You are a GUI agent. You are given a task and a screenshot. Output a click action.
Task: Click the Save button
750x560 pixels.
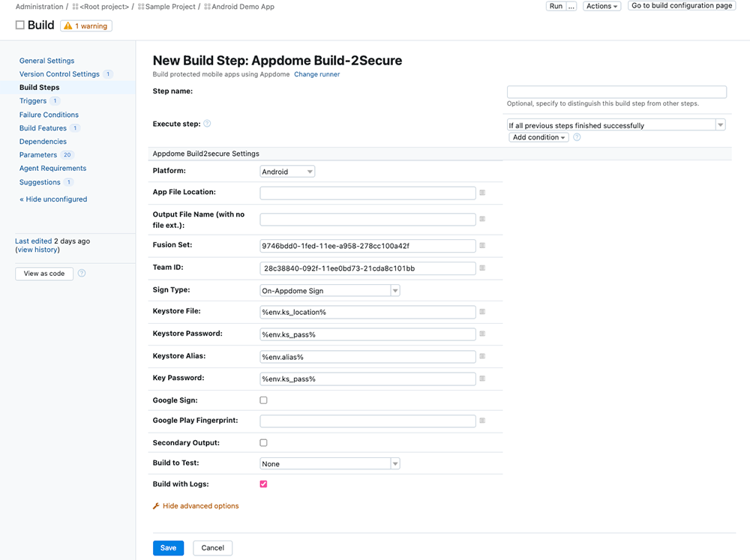click(x=168, y=548)
